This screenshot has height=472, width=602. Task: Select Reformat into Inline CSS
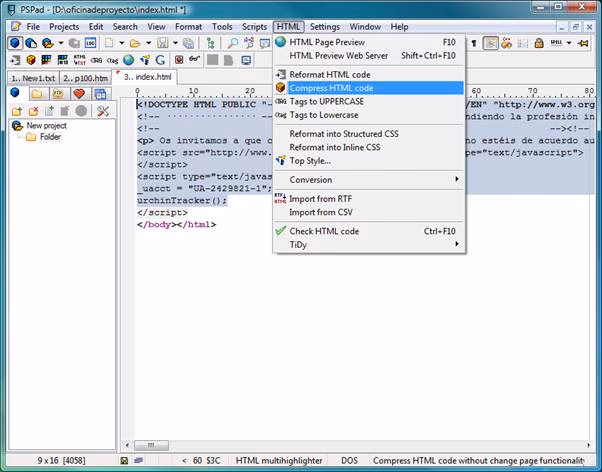[369, 147]
